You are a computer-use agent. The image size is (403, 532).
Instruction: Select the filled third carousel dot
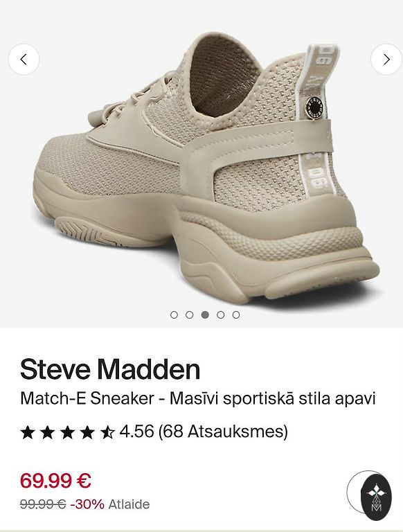[205, 315]
